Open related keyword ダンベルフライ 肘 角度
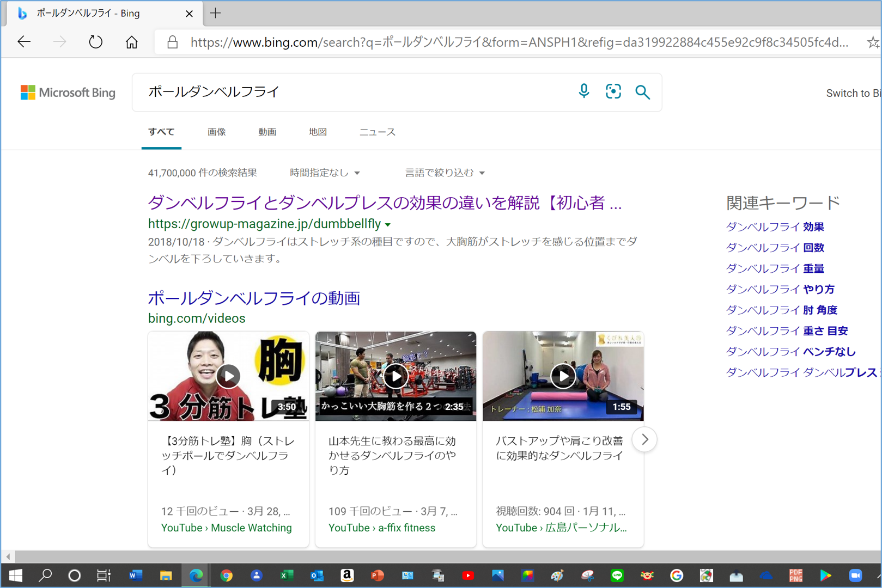This screenshot has width=882, height=588. pos(781,310)
